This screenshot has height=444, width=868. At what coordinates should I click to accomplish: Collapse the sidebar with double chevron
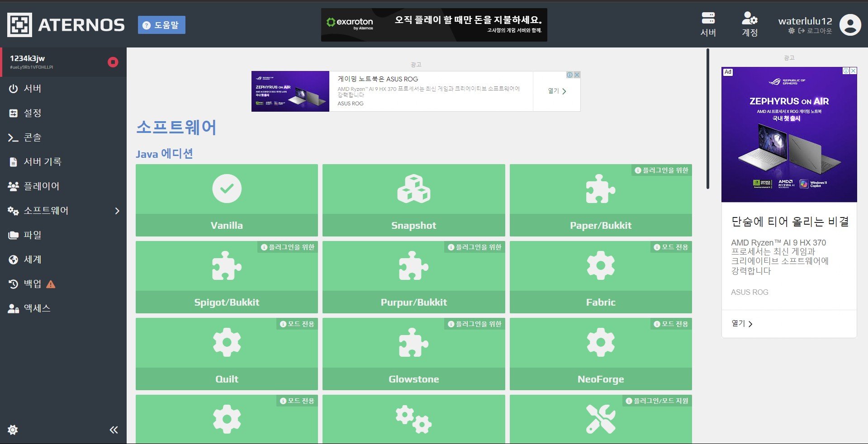[x=114, y=430]
